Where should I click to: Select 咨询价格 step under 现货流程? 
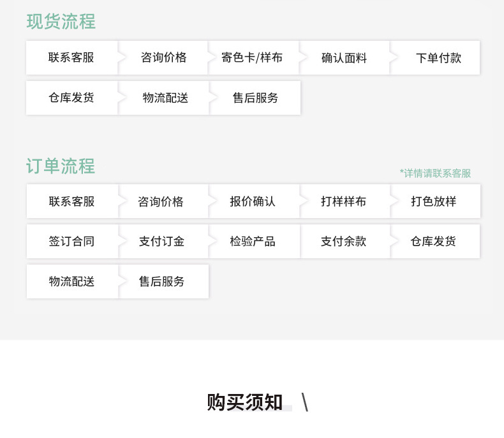tap(163, 58)
